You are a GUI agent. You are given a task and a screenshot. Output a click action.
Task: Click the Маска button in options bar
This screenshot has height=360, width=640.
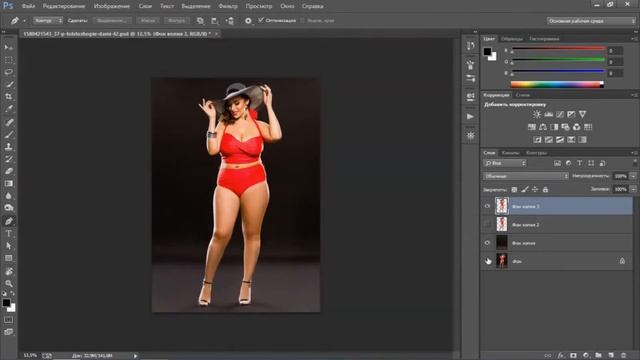[148, 20]
